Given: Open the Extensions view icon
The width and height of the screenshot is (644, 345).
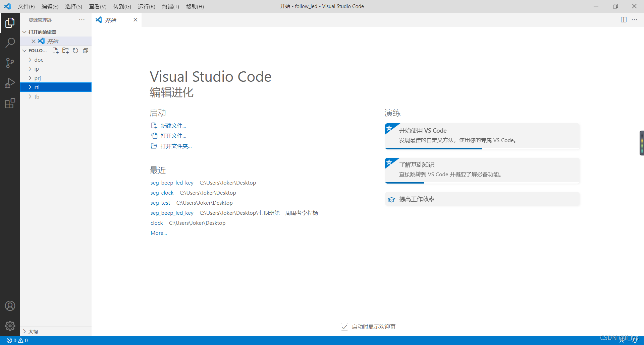Looking at the screenshot, I should [10, 103].
